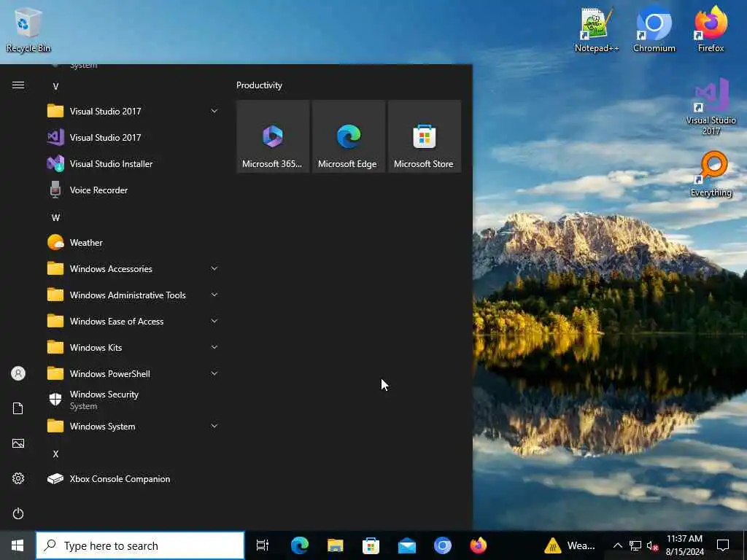747x560 pixels.
Task: Open network status in system tray
Action: (635, 545)
